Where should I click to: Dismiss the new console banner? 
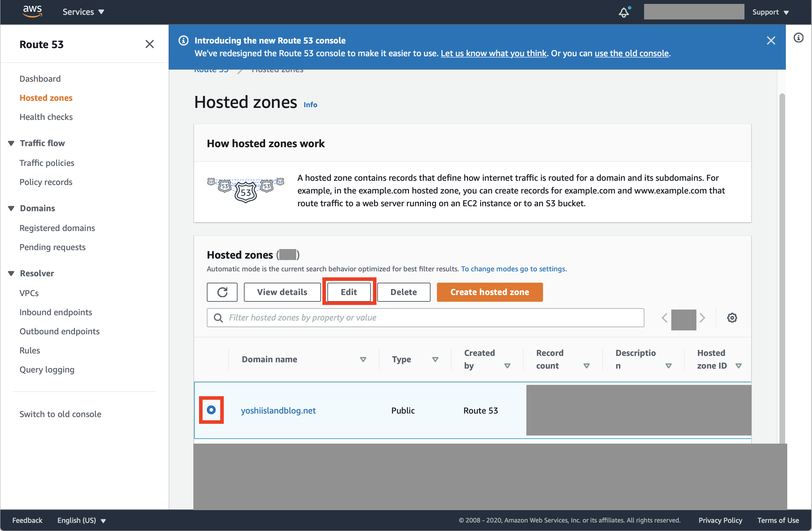coord(771,41)
